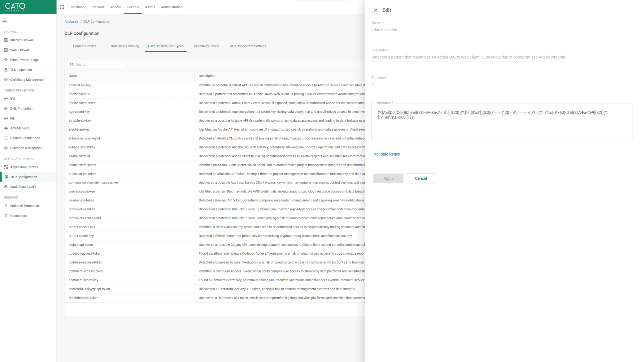Click the Validate Regex link
The image size is (644, 362).
pos(387,154)
